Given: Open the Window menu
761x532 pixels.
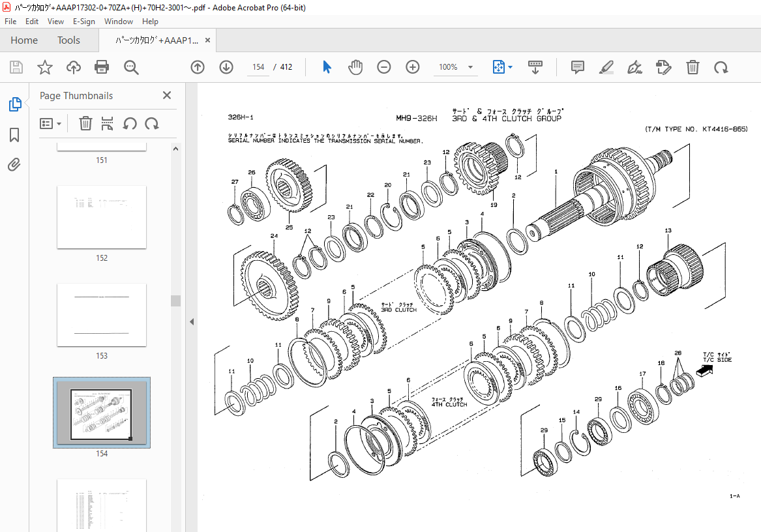Looking at the screenshot, I should (x=119, y=22).
